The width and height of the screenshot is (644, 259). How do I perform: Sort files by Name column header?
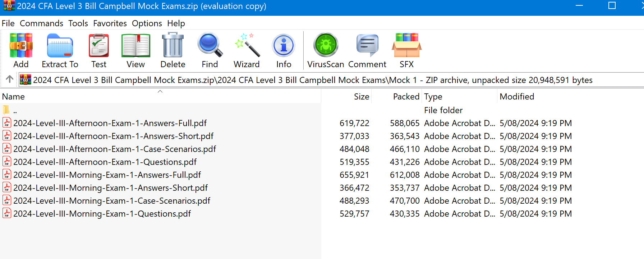(14, 97)
